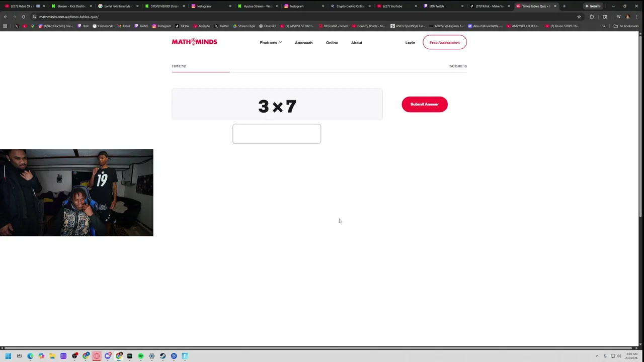The image size is (644, 362).
Task: Switch to the Stream - Kick Dashboard tab
Action: [71, 6]
